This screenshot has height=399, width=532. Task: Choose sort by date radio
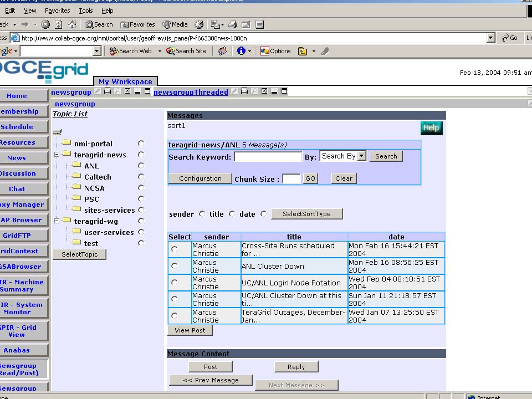click(264, 214)
